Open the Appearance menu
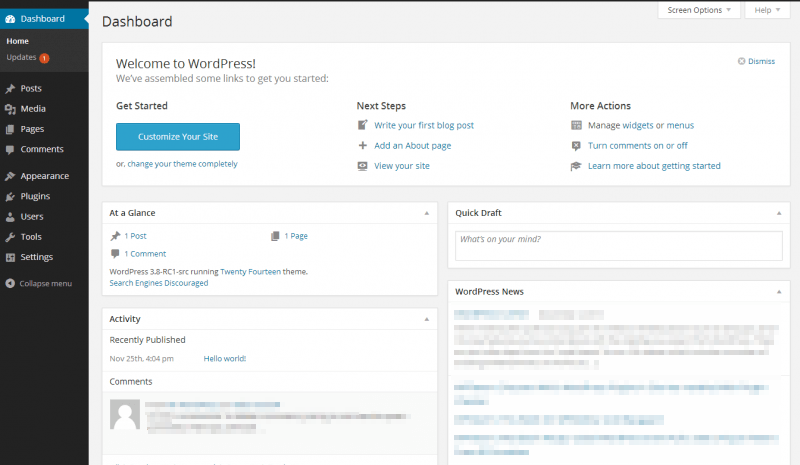Image resolution: width=800 pixels, height=465 pixels. 44,176
